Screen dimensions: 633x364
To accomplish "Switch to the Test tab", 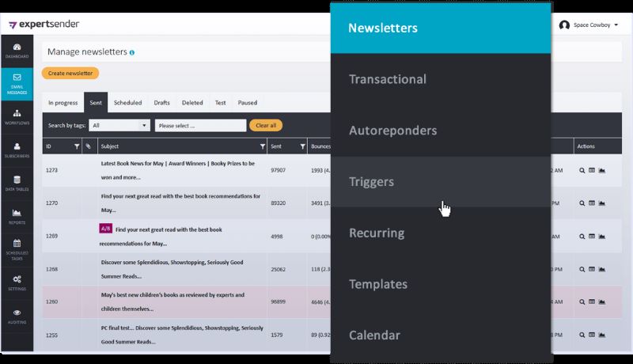I will click(221, 103).
